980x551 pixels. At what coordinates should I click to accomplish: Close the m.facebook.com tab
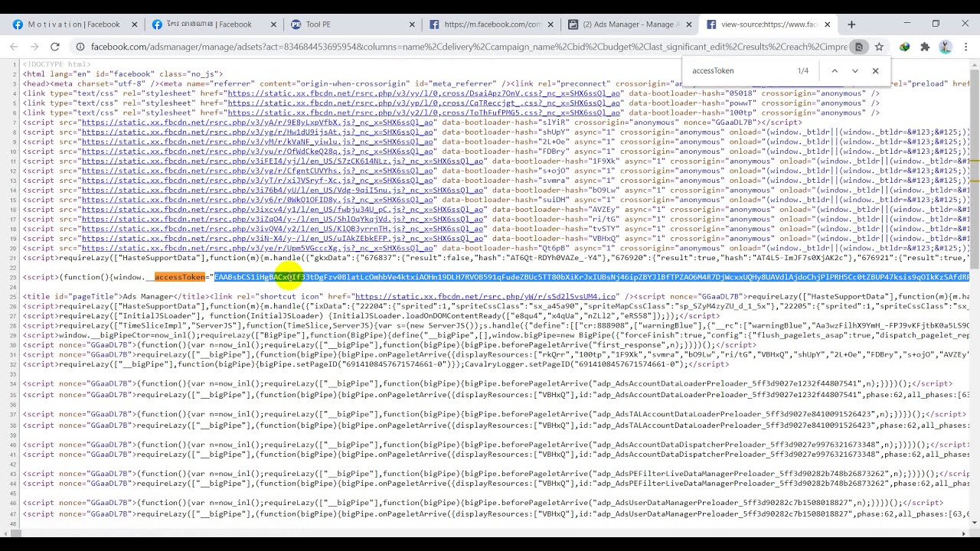click(x=551, y=24)
